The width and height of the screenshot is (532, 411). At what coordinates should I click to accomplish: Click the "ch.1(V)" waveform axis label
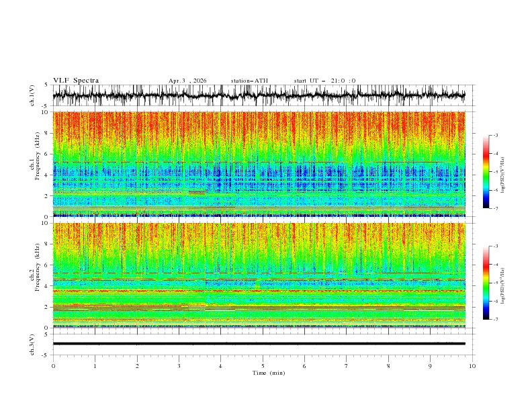32,95
